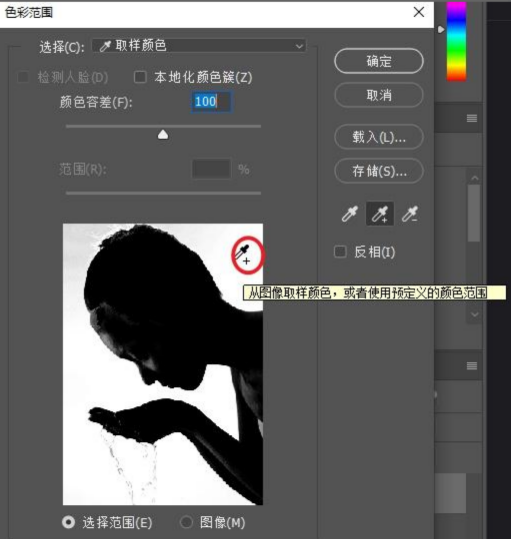This screenshot has height=539, width=511.
Task: Click the silhouette selection preview image
Action: coord(163,364)
